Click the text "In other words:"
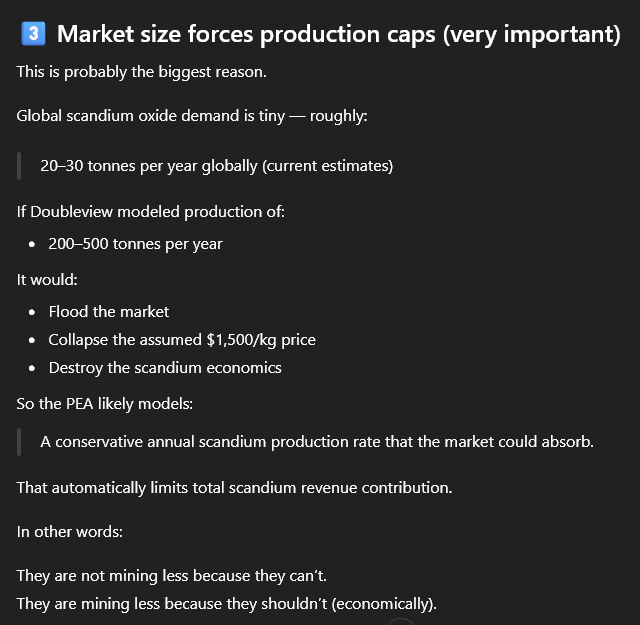The image size is (640, 625). (x=69, y=531)
